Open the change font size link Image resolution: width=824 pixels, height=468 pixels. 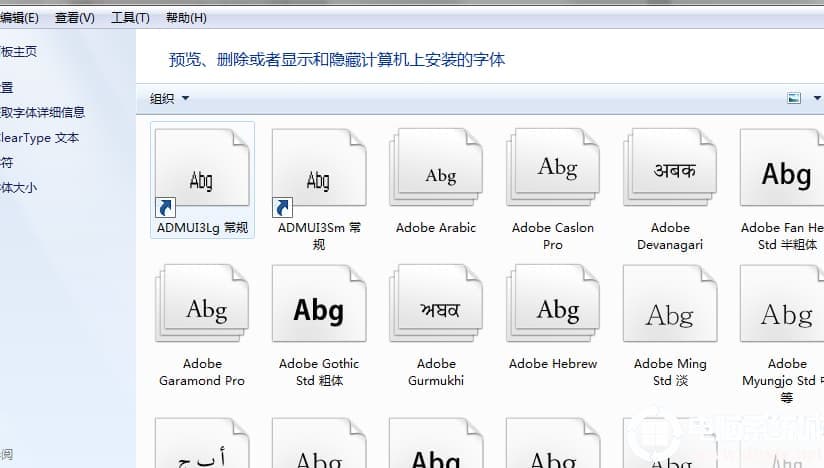click(18, 188)
